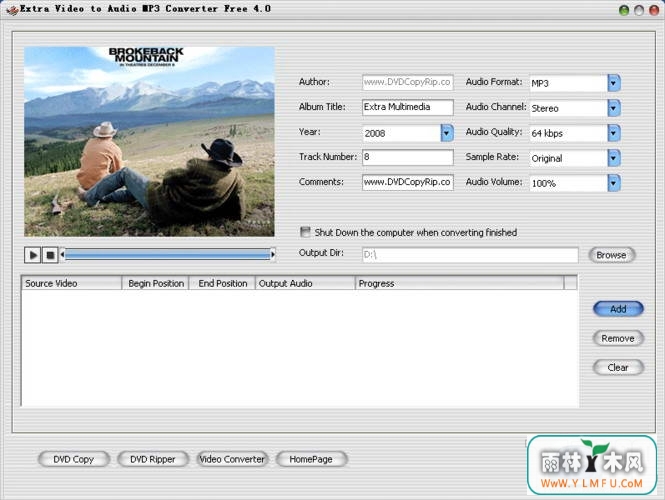Click the Comments input field

[408, 182]
